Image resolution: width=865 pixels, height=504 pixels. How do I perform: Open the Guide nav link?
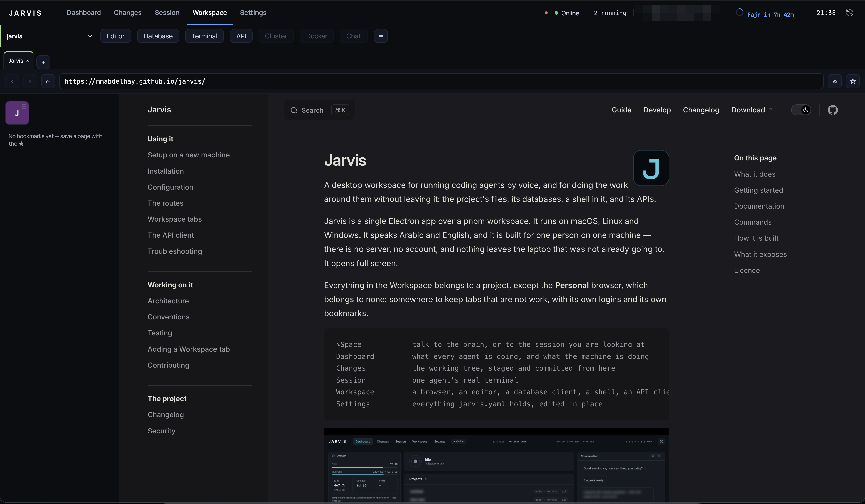(621, 110)
